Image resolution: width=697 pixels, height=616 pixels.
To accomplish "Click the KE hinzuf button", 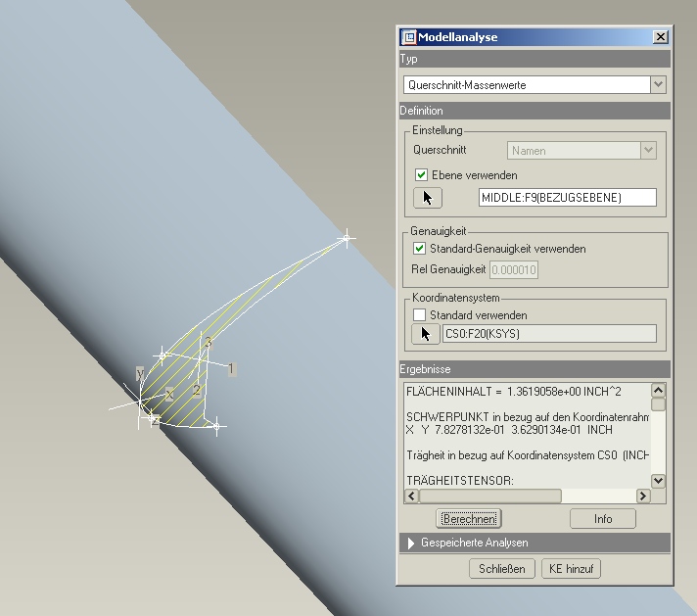I will (571, 569).
